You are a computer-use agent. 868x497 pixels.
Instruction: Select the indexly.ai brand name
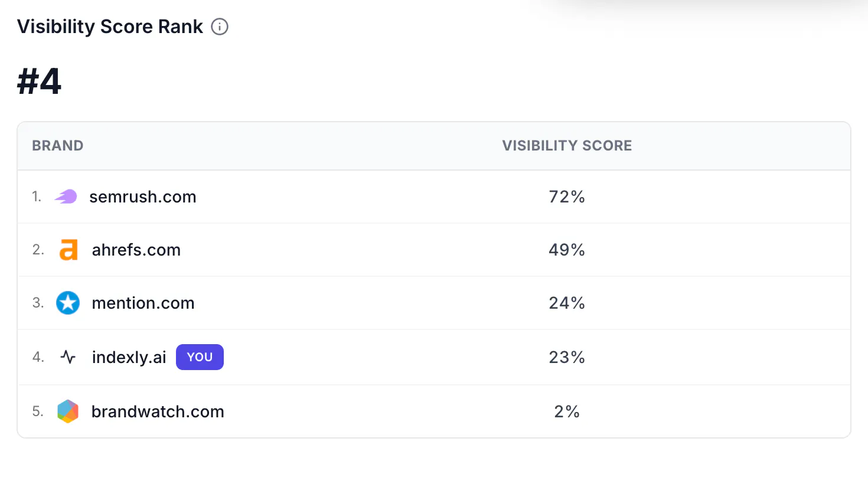(129, 357)
